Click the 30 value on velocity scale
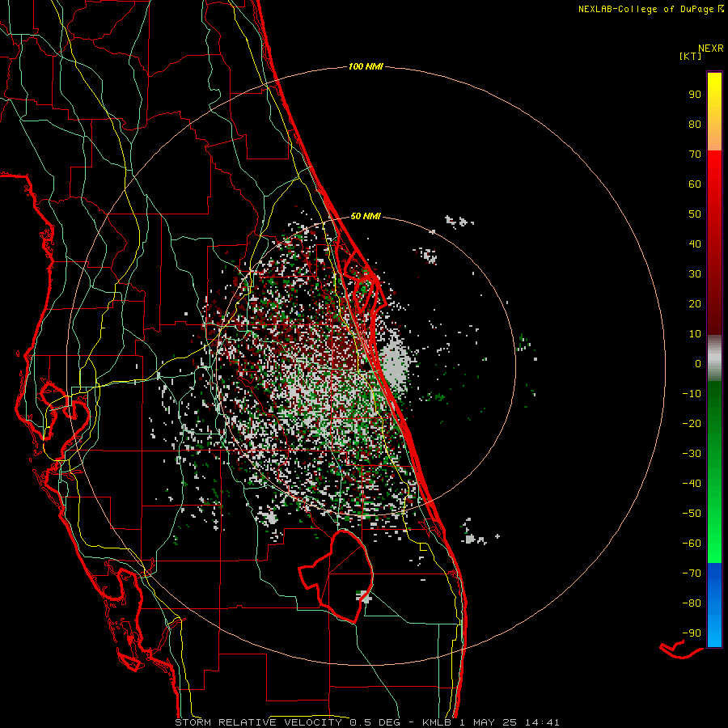The image size is (728, 728). coord(695,274)
